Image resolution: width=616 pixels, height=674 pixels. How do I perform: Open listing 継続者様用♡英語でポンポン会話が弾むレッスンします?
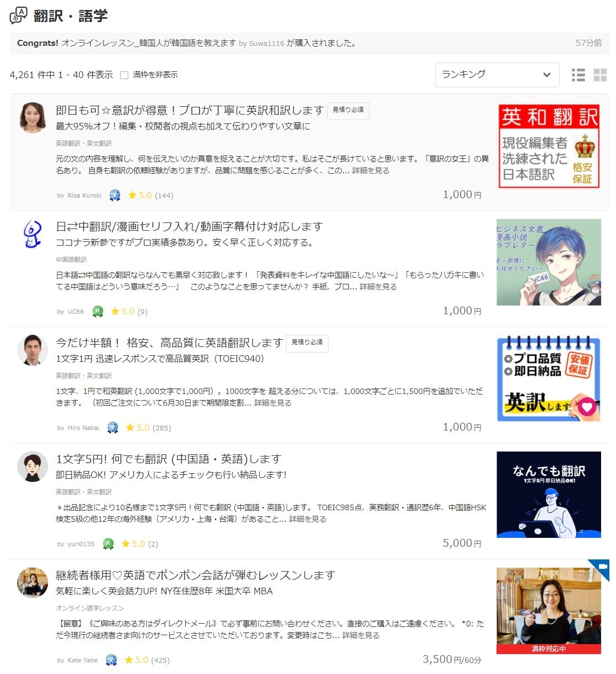coord(196,575)
